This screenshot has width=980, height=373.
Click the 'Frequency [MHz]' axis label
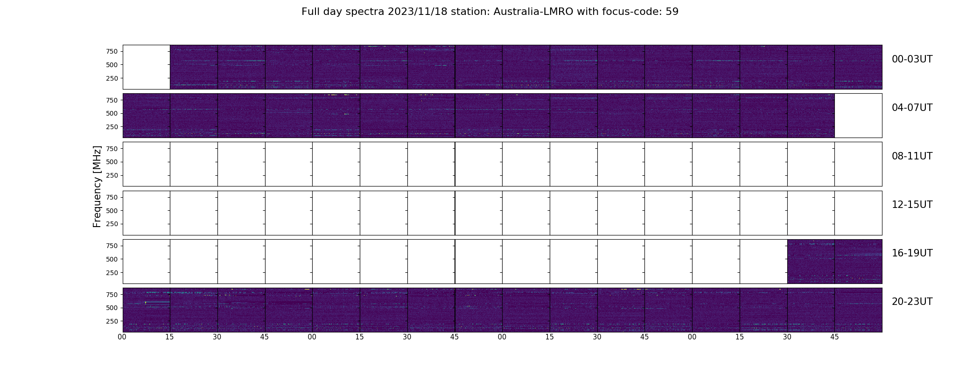point(97,186)
